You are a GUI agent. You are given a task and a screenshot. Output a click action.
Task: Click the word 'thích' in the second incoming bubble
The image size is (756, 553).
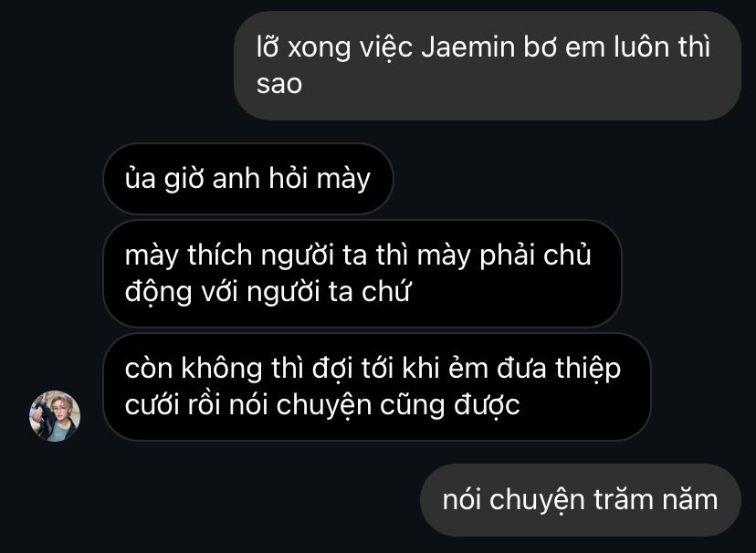(220, 255)
